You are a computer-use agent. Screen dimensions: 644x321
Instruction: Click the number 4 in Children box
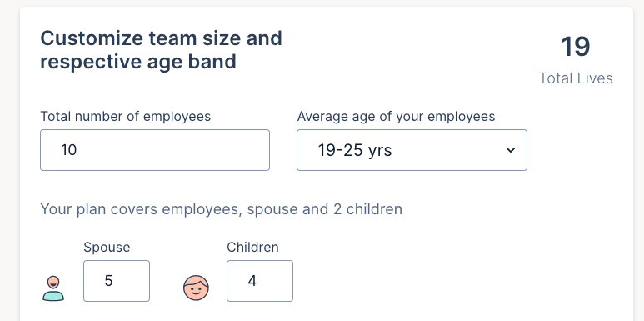pyautogui.click(x=252, y=281)
